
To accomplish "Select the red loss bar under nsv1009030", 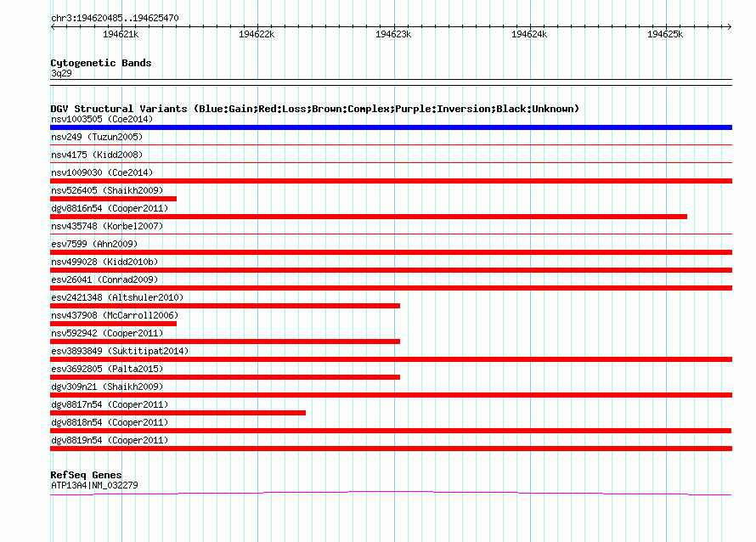I will pyautogui.click(x=391, y=181).
